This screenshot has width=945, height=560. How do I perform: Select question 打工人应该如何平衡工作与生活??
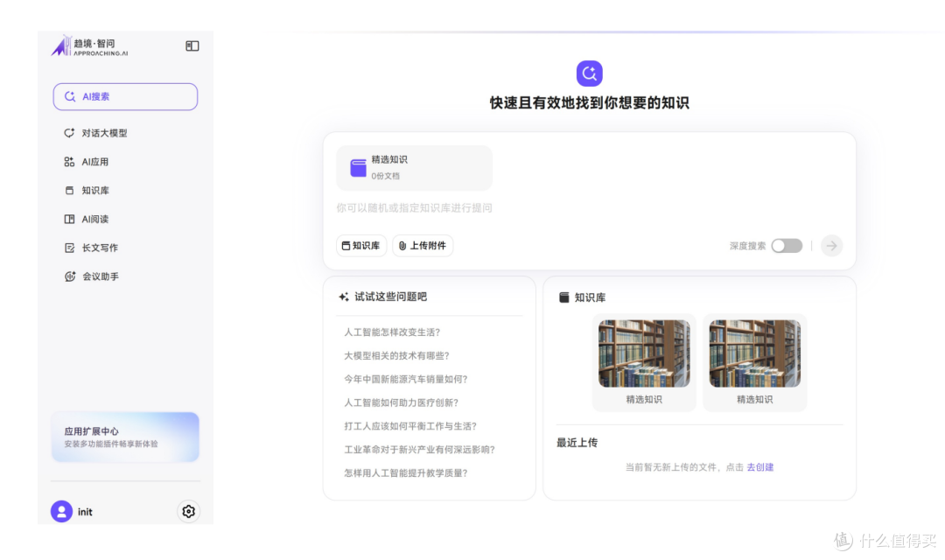pyautogui.click(x=410, y=426)
